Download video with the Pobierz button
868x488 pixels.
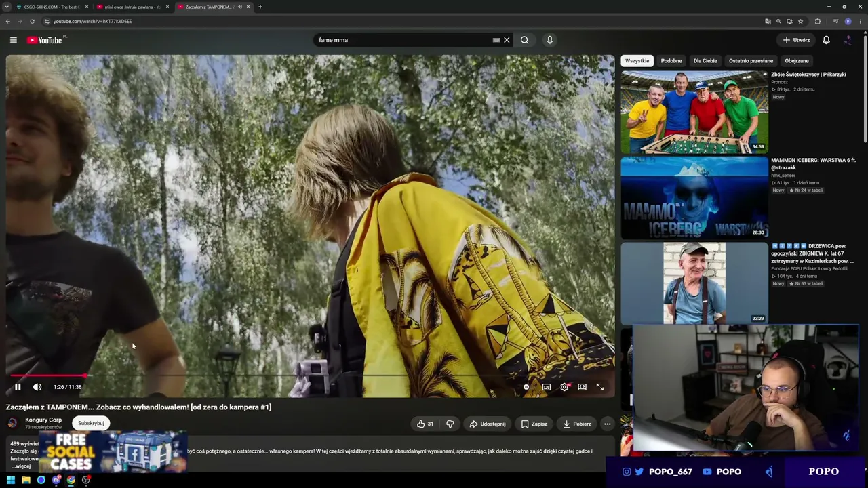[x=577, y=424]
